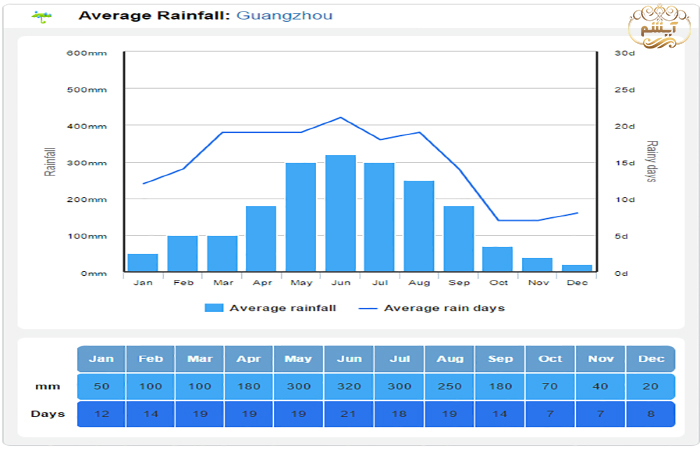
Task: Click the weather icon beside the Average Rainfall title
Action: point(41,16)
